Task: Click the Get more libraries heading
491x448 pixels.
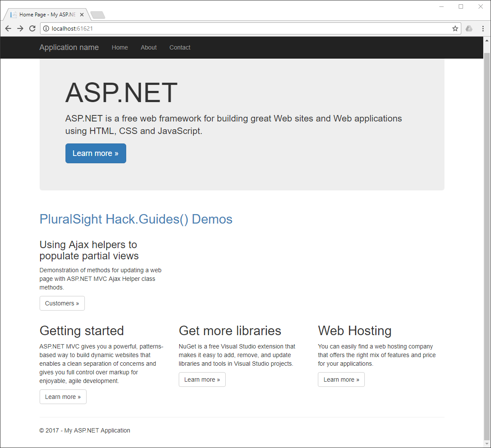Action: click(x=230, y=330)
